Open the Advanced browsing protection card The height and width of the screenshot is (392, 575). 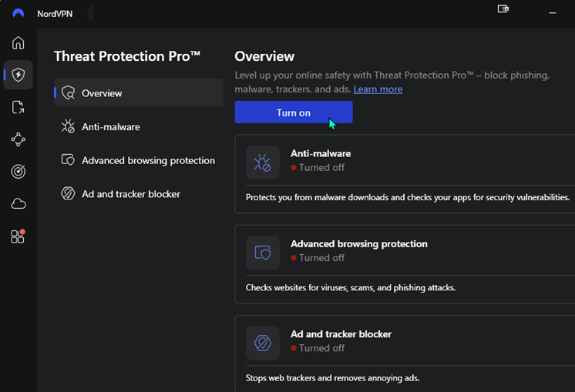point(406,265)
